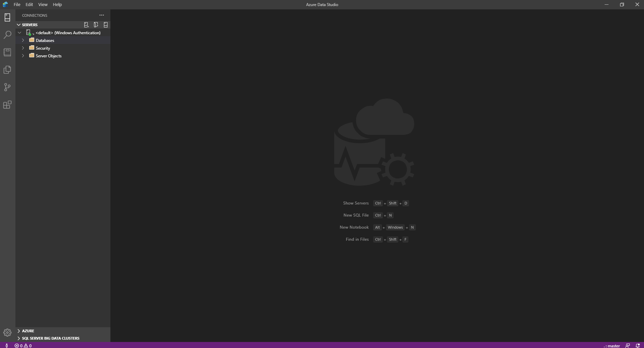Click the CONNECTIONS panel title
This screenshot has height=348, width=644.
[x=35, y=15]
